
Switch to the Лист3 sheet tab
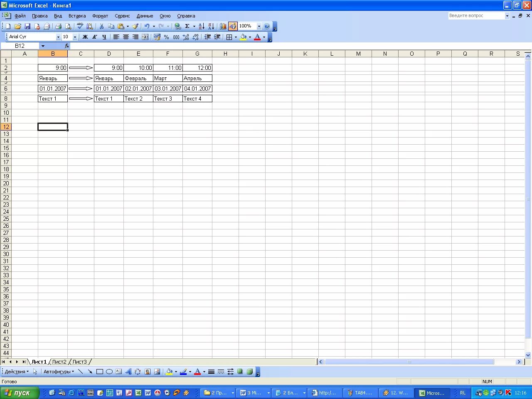click(79, 362)
